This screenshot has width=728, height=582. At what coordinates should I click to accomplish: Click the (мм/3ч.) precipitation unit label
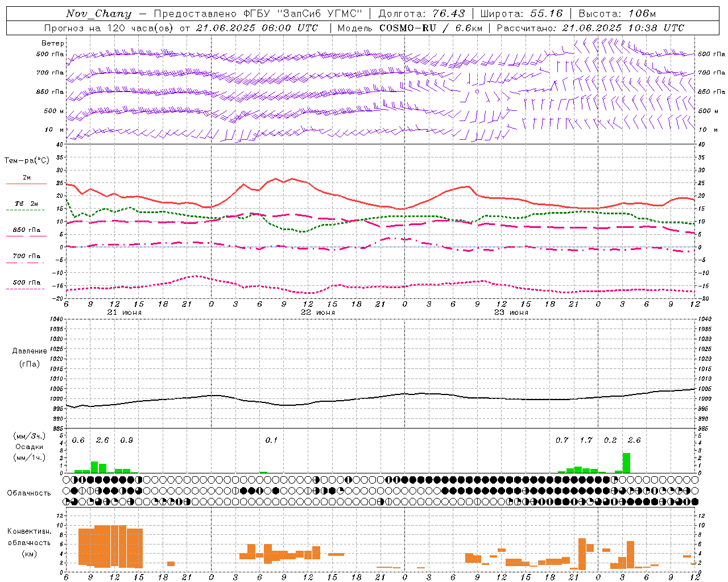(x=30, y=436)
